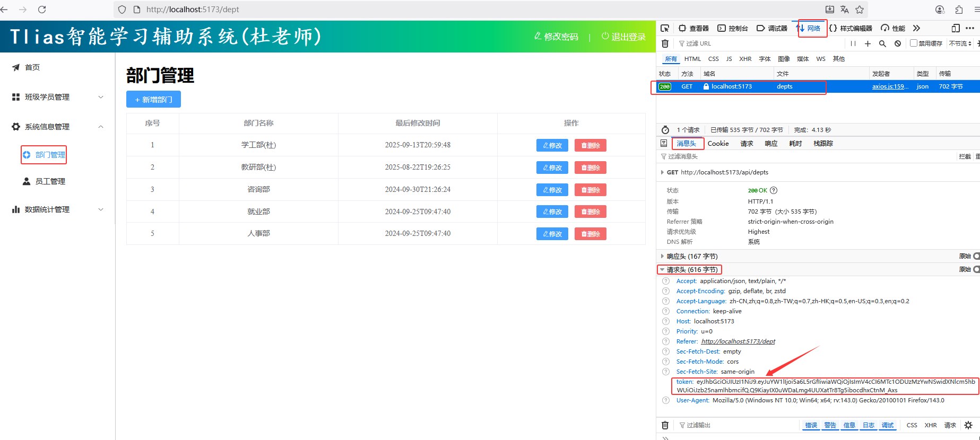Bookmark this page with the star icon
The height and width of the screenshot is (440, 980).
pos(860,10)
